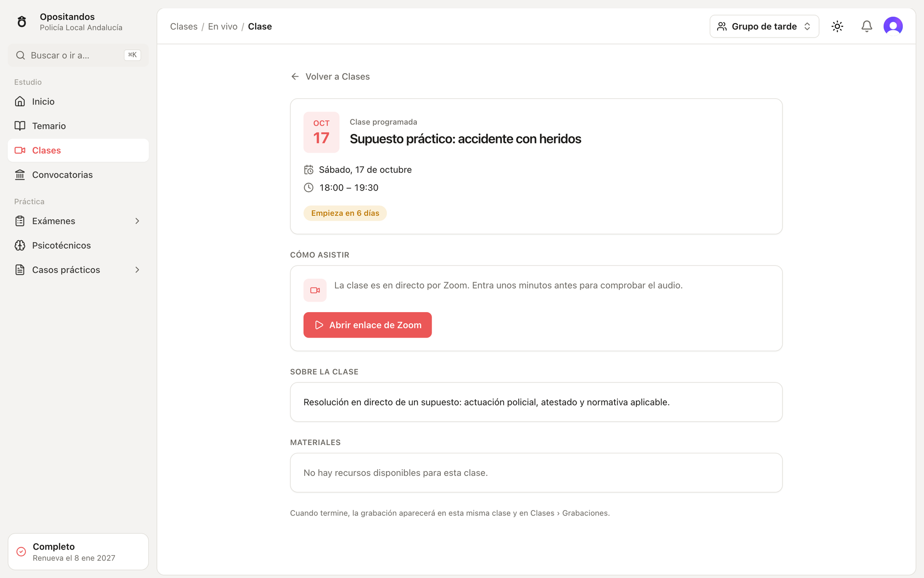Screen dimensions: 924x578
Task: Click the Opositandos logo icon
Action: click(22, 22)
